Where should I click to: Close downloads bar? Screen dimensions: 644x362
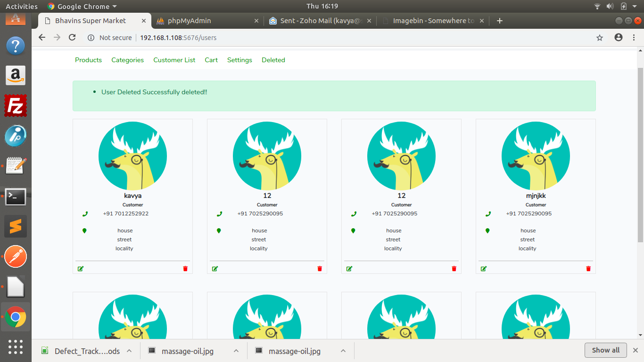[x=635, y=350]
